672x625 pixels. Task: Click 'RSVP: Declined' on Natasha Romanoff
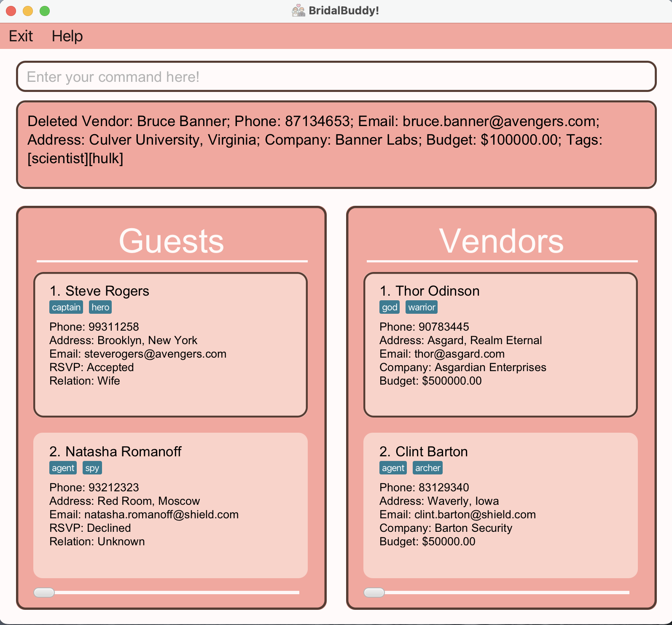[x=90, y=528]
